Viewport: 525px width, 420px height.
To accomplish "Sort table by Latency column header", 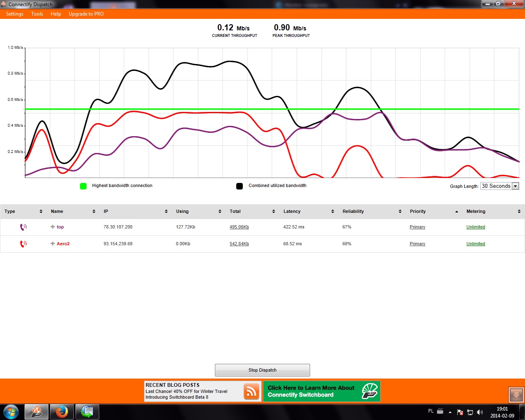I will pyautogui.click(x=292, y=211).
